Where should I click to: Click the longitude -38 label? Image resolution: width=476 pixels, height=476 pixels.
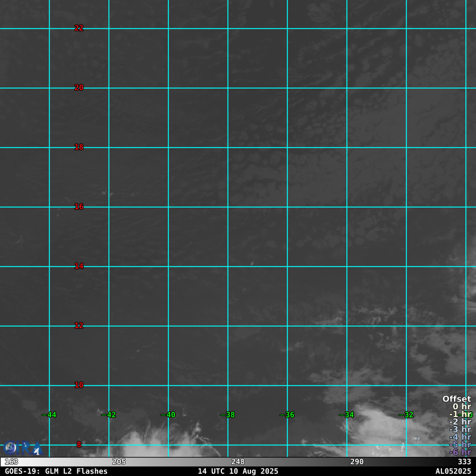tap(228, 415)
